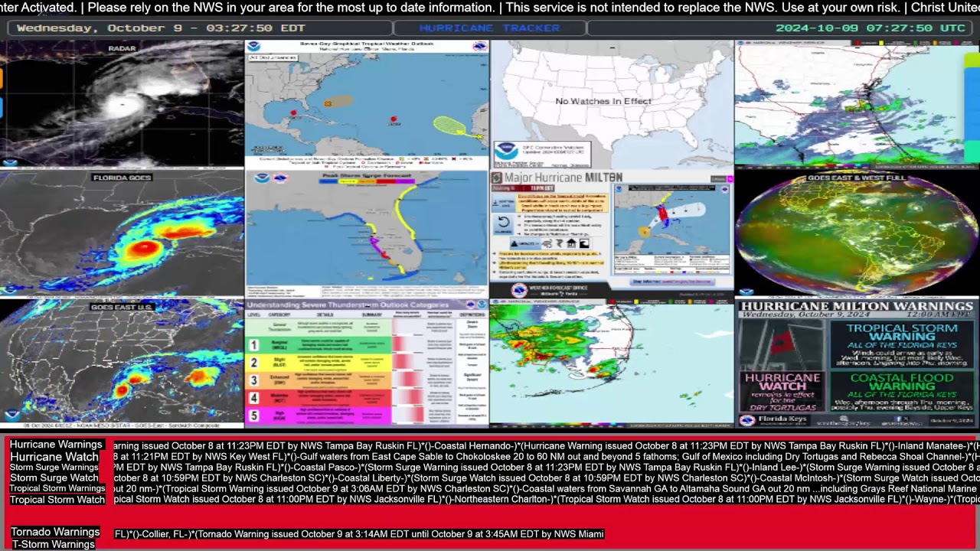
Task: Click the NOAA logo on Milton forecast cone map
Action: pyautogui.click(x=619, y=189)
